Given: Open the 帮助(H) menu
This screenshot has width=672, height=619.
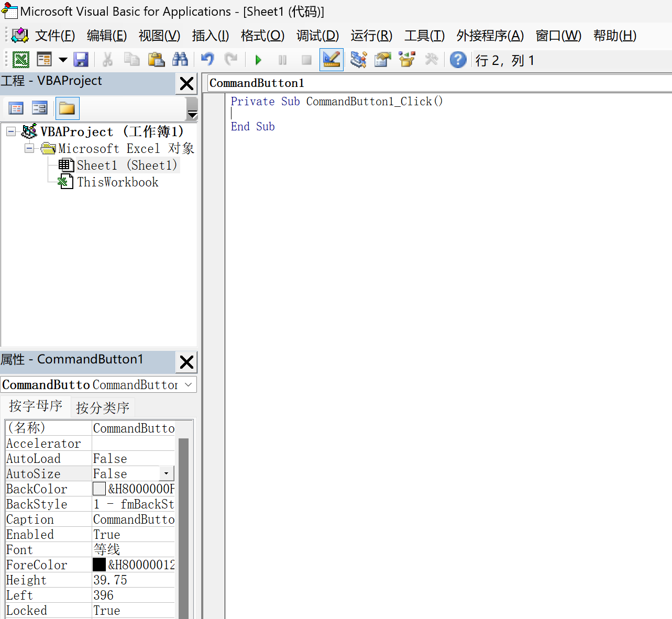Looking at the screenshot, I should 615,36.
